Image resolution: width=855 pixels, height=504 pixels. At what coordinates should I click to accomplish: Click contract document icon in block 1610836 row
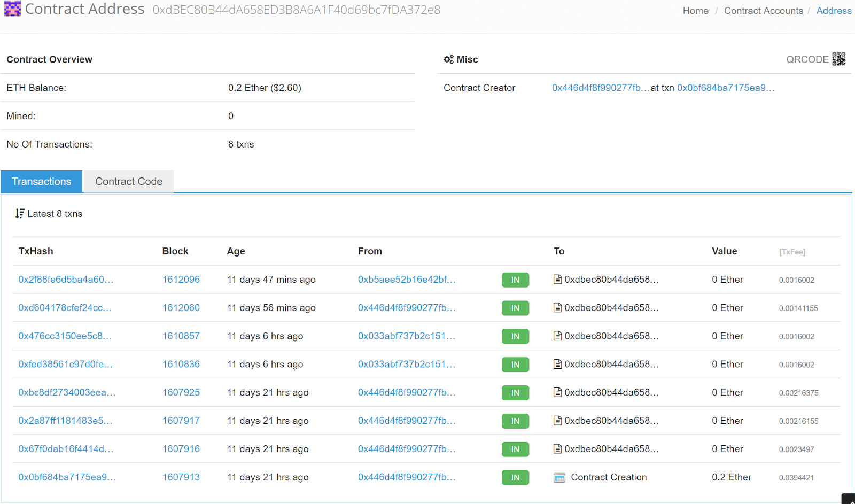(x=557, y=365)
